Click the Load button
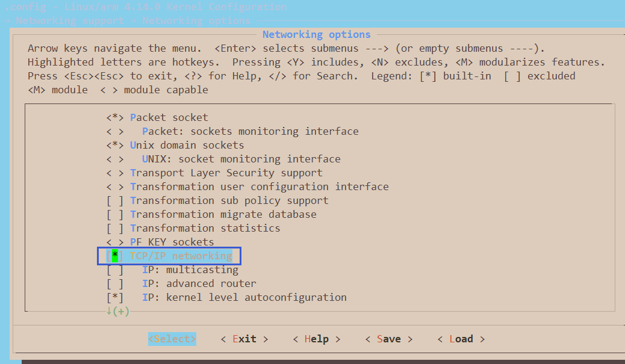Screen dimensions: 625x364 pyautogui.click(x=461, y=339)
